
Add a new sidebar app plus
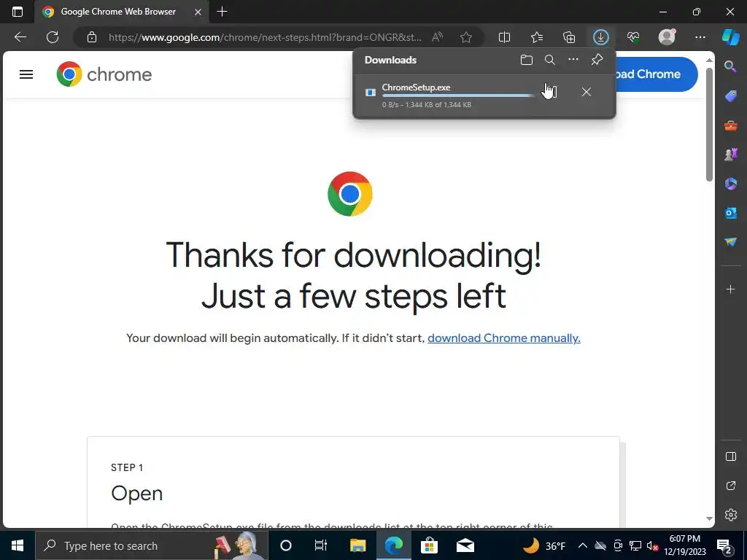click(730, 289)
